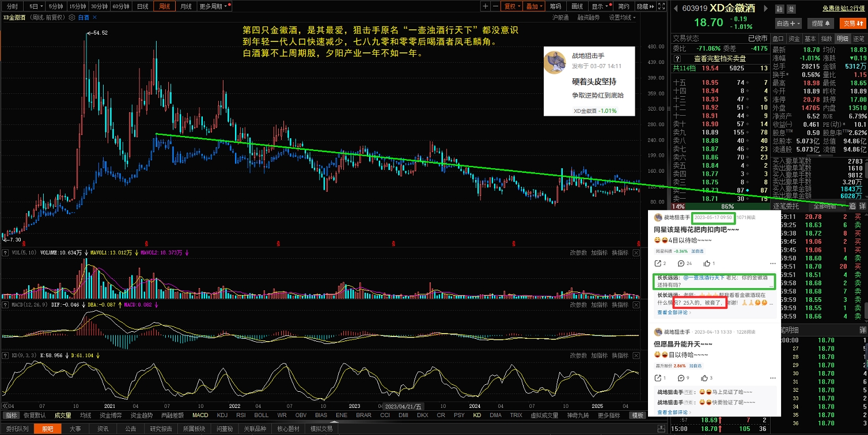
Task: Close the MACD indicator panel
Action: coord(636,304)
